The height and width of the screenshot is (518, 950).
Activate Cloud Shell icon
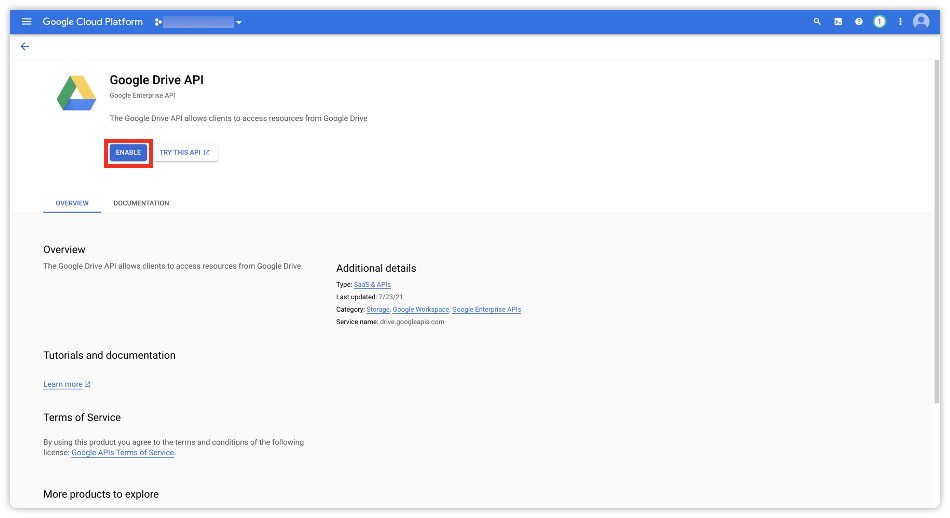(x=838, y=22)
